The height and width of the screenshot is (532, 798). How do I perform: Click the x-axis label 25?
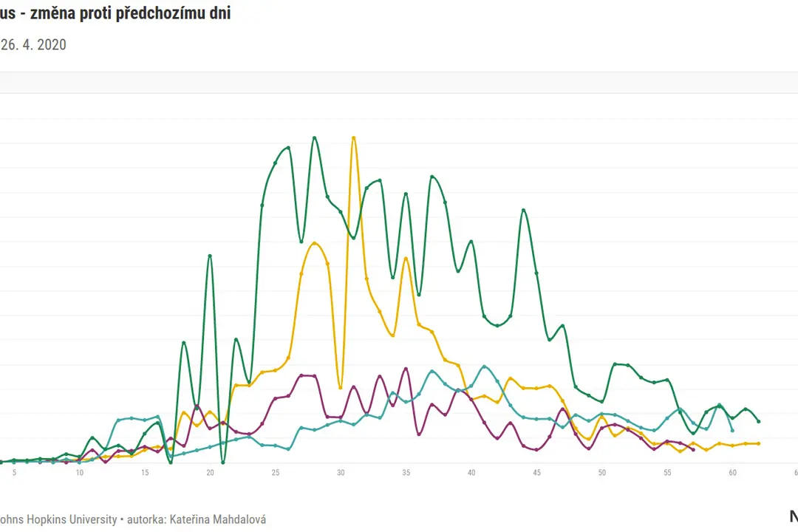[x=276, y=472]
